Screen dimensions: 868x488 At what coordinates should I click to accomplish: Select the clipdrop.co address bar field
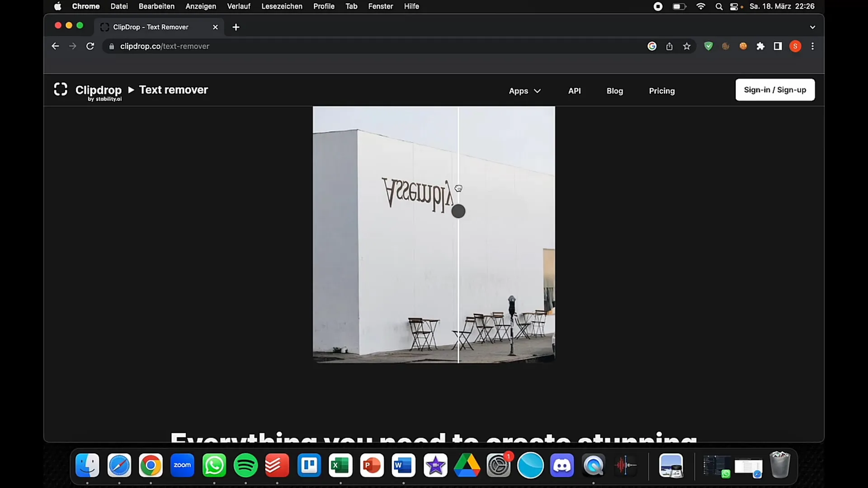165,46
